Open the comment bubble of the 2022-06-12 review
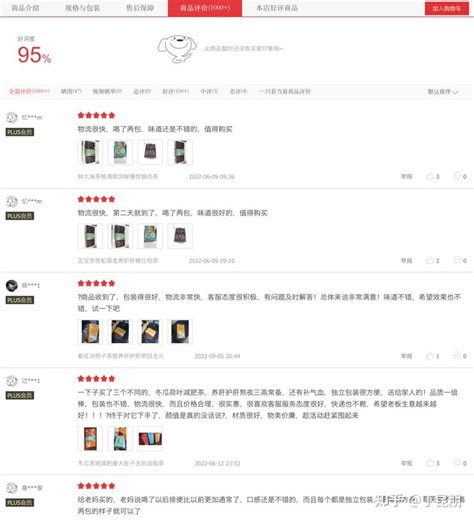Viewport: 474px width, 520px height. pyautogui.click(x=460, y=463)
